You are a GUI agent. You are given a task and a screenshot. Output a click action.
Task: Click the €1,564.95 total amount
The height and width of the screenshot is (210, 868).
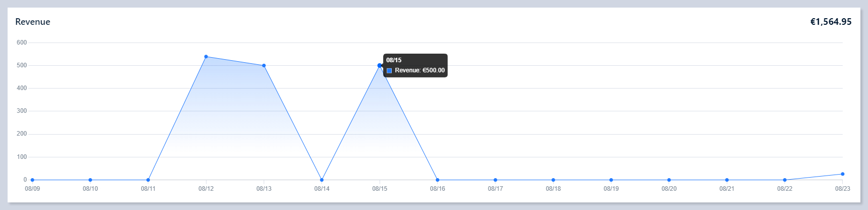coord(831,22)
